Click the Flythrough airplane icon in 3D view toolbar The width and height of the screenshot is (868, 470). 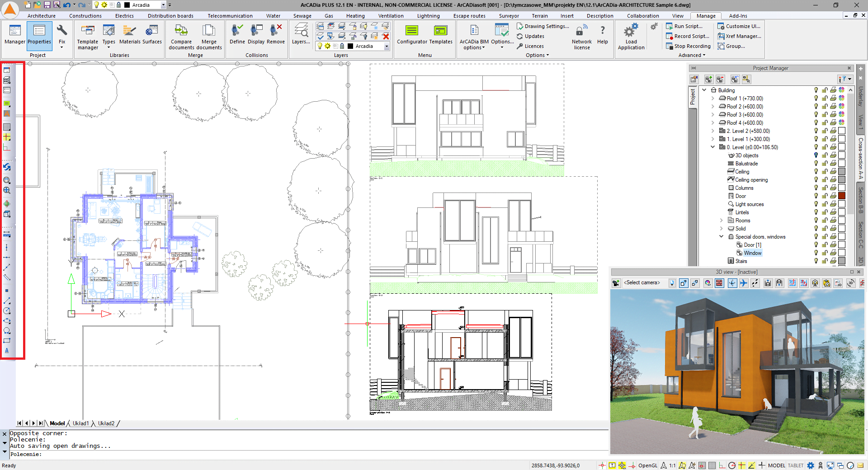click(744, 283)
